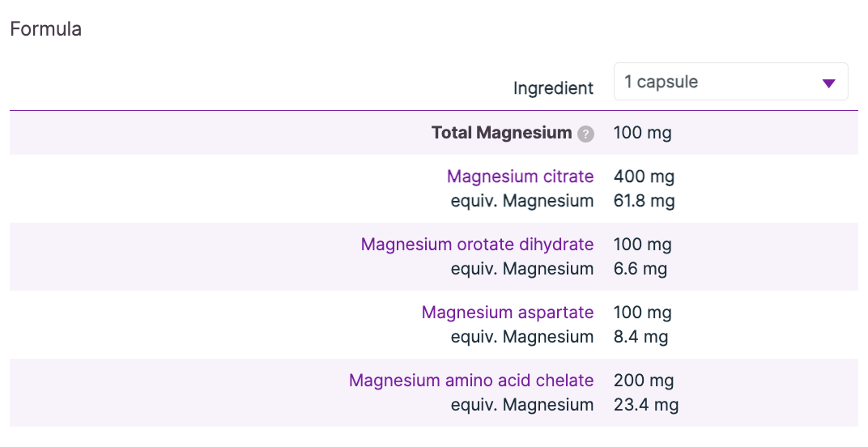
Task: Open the Magnesium orotate dihydrate link
Action: tap(477, 245)
